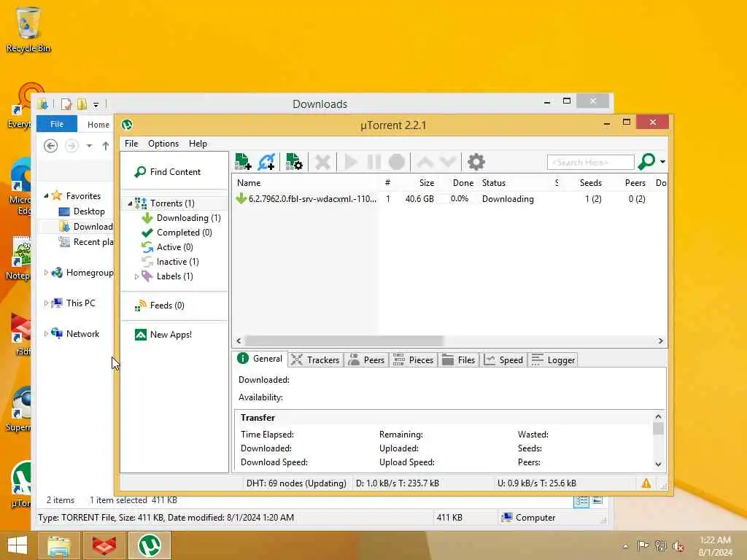Open the uTorrent File menu
The image size is (747, 560).
(x=131, y=144)
